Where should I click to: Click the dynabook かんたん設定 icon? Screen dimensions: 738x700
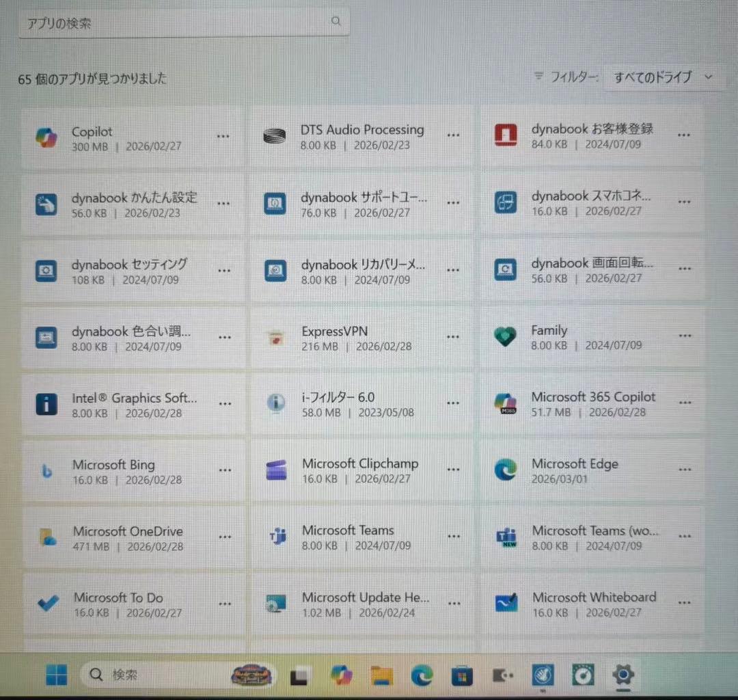(x=46, y=205)
